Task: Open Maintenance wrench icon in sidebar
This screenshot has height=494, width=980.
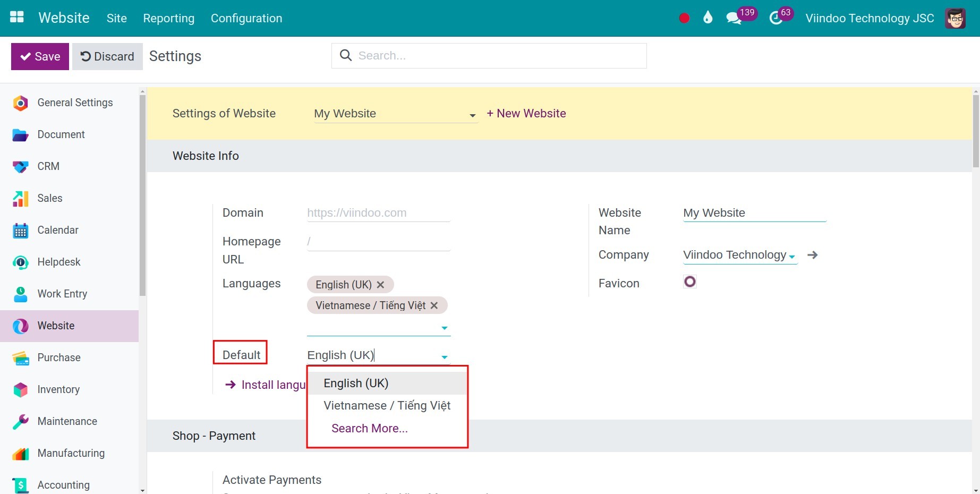Action: click(20, 421)
